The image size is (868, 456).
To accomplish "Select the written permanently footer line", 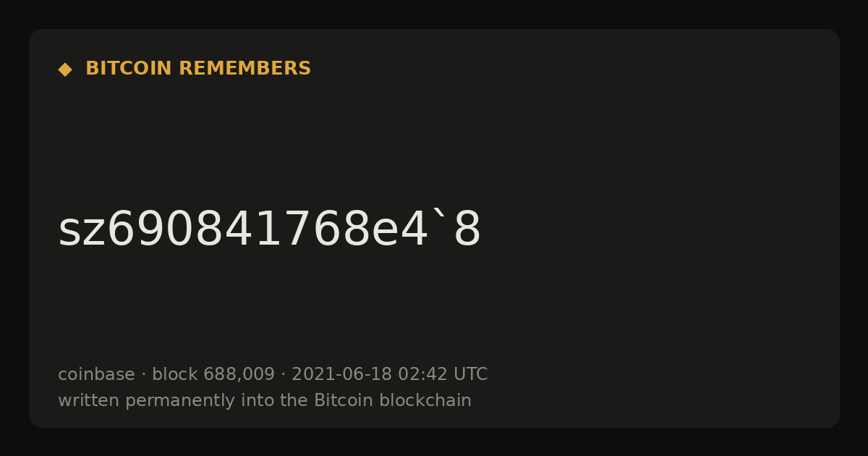I will [265, 400].
